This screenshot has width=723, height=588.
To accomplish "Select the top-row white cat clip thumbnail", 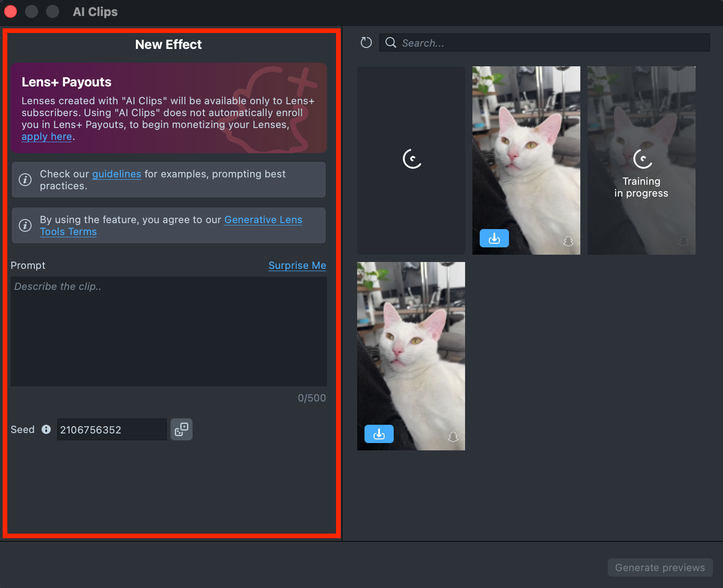I will [526, 160].
